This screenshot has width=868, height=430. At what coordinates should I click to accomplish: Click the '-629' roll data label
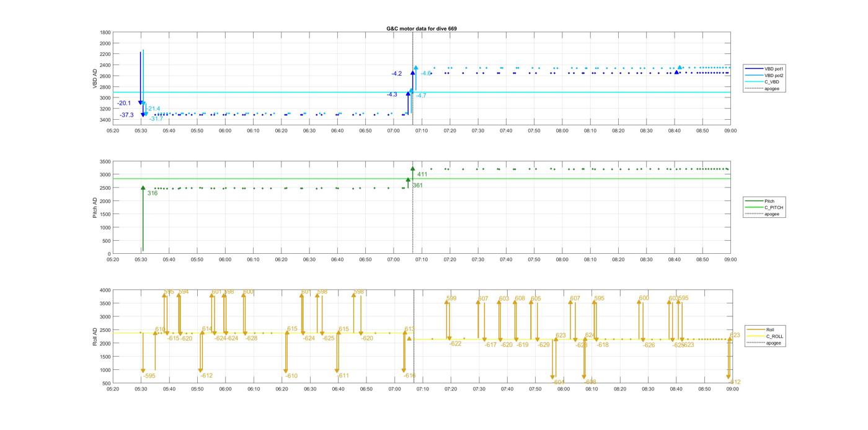(544, 345)
